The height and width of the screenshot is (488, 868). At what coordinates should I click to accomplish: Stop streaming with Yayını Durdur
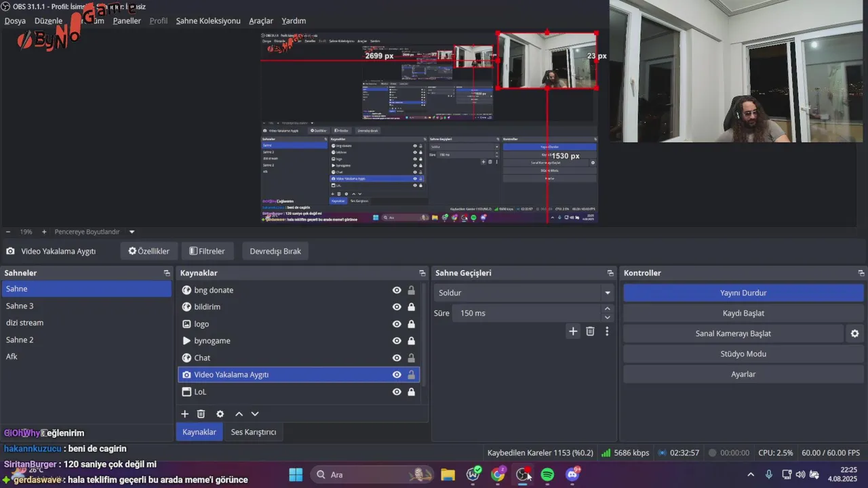coord(743,293)
